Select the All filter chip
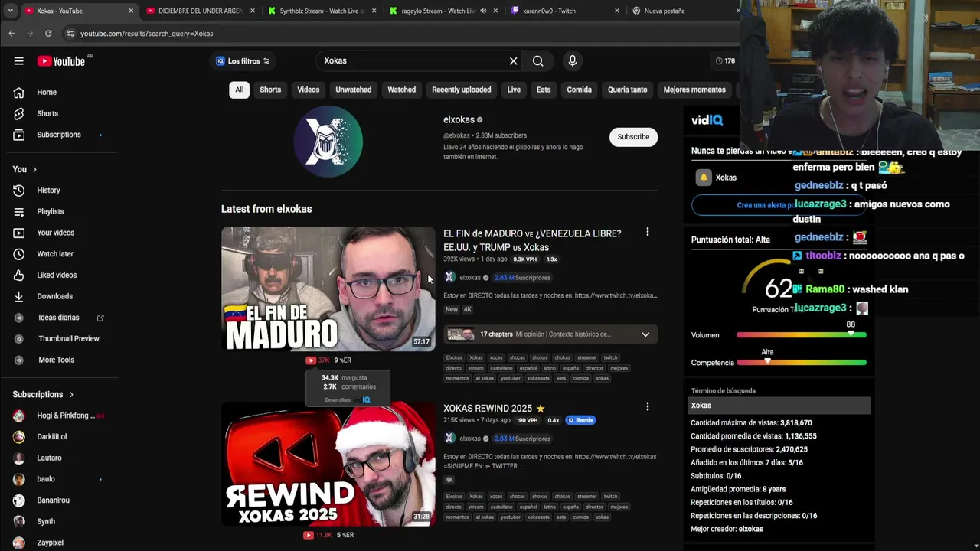The image size is (980, 551). coord(239,90)
